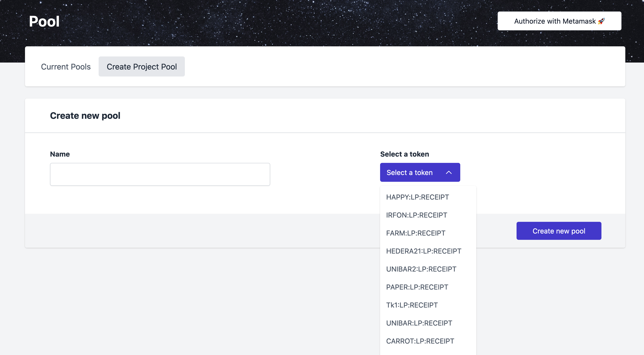This screenshot has height=355, width=644.
Task: Click the Create new pool heading
Action: pyautogui.click(x=85, y=116)
